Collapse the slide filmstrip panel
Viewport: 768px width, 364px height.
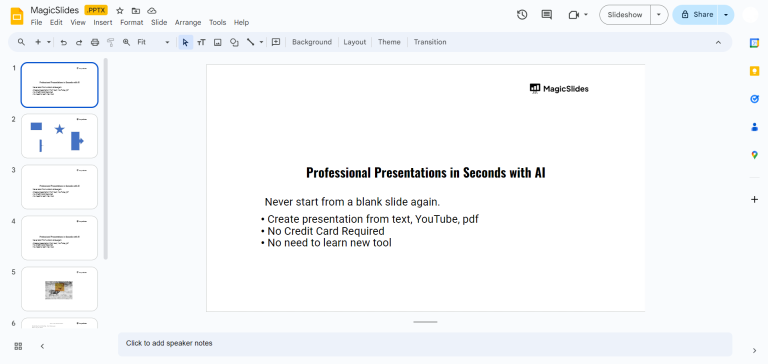point(42,346)
